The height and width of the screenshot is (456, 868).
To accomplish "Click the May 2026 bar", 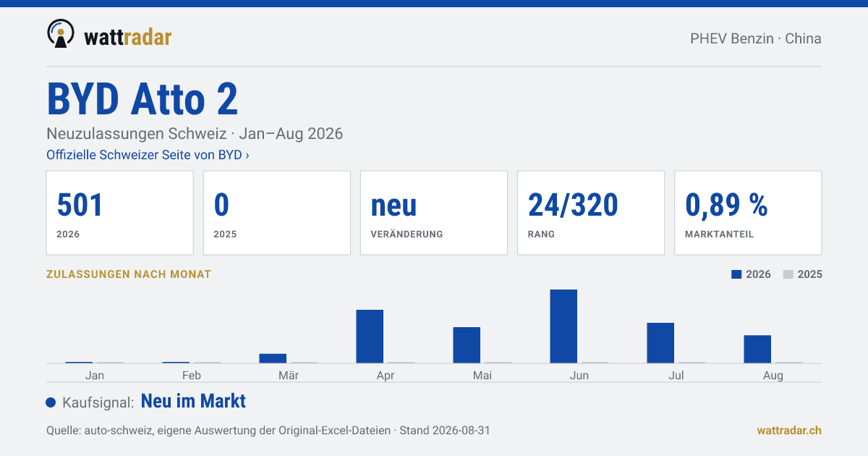I will coord(467,345).
